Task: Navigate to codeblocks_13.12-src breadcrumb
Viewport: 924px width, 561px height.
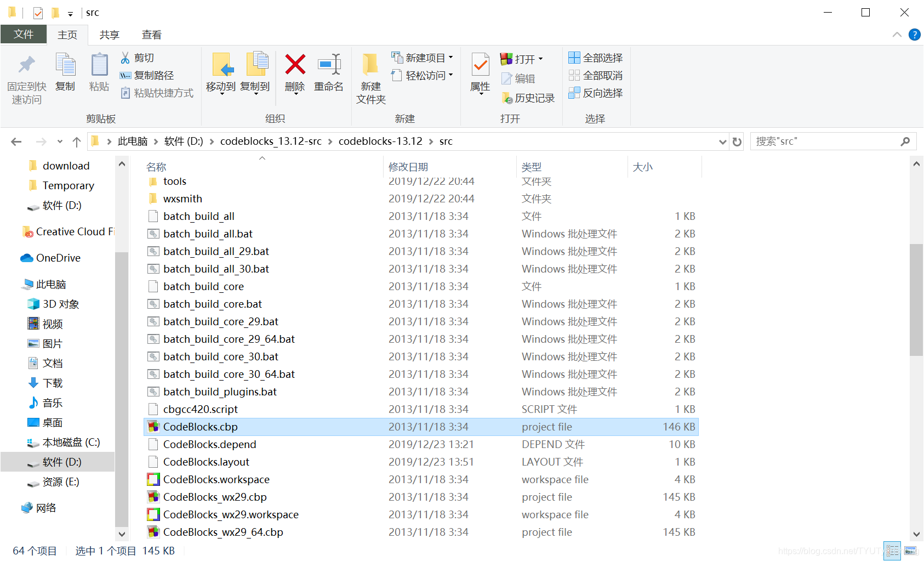Action: pos(271,141)
